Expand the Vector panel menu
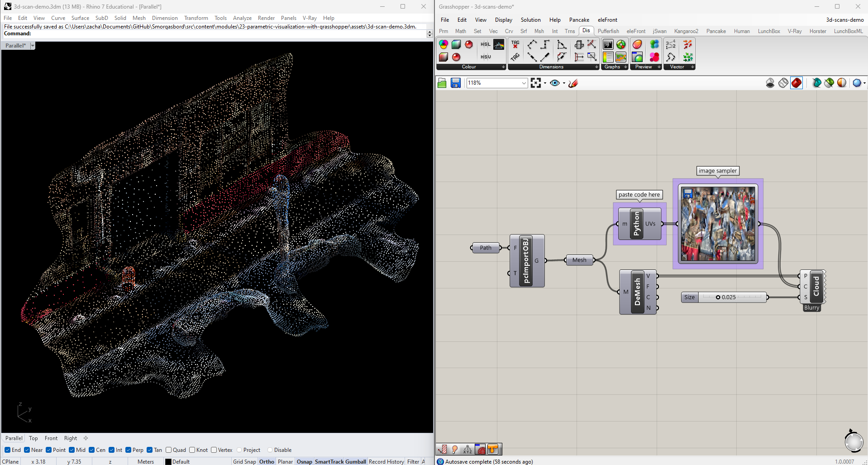Screen dimensions: 868x465 (x=692, y=67)
